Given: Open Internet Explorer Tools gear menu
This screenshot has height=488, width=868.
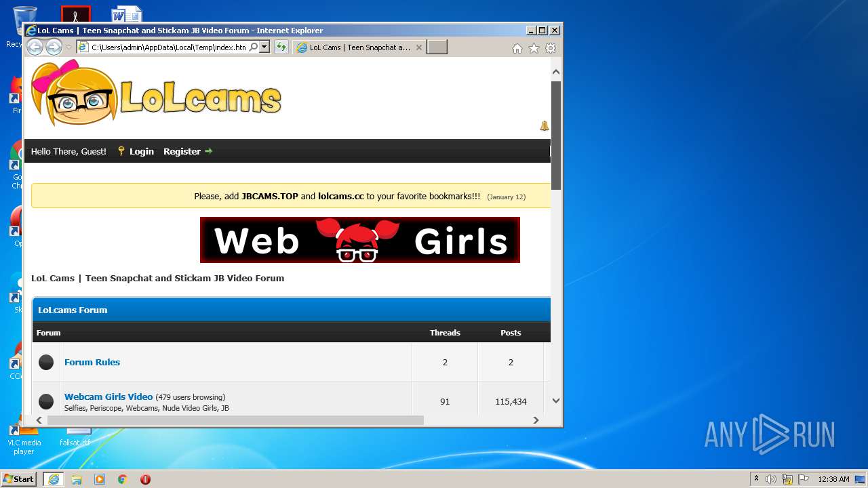Looking at the screenshot, I should (551, 48).
